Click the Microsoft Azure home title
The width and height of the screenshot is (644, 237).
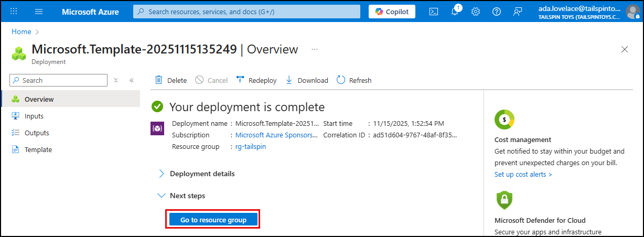[90, 12]
